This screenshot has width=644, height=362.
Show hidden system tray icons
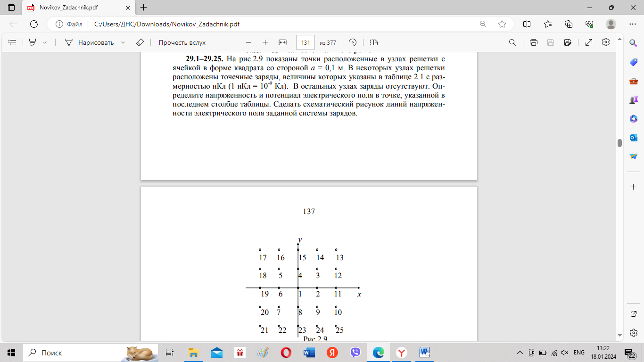pos(520,353)
